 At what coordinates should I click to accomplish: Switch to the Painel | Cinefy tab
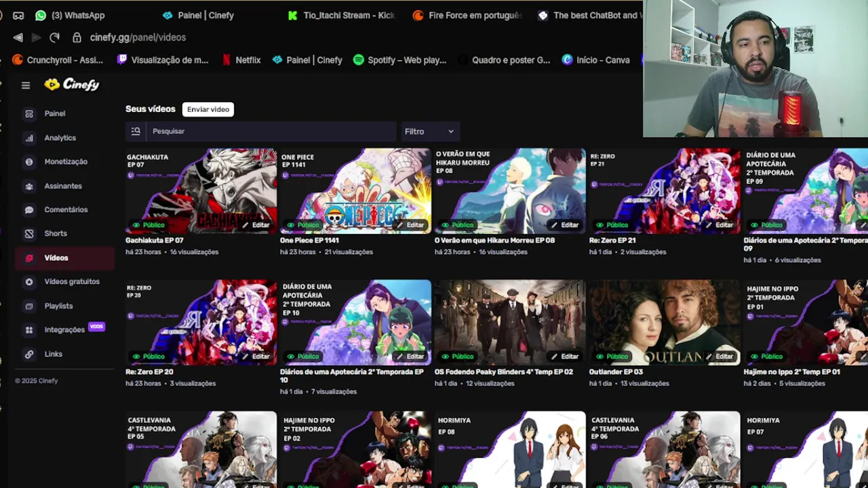[x=198, y=15]
